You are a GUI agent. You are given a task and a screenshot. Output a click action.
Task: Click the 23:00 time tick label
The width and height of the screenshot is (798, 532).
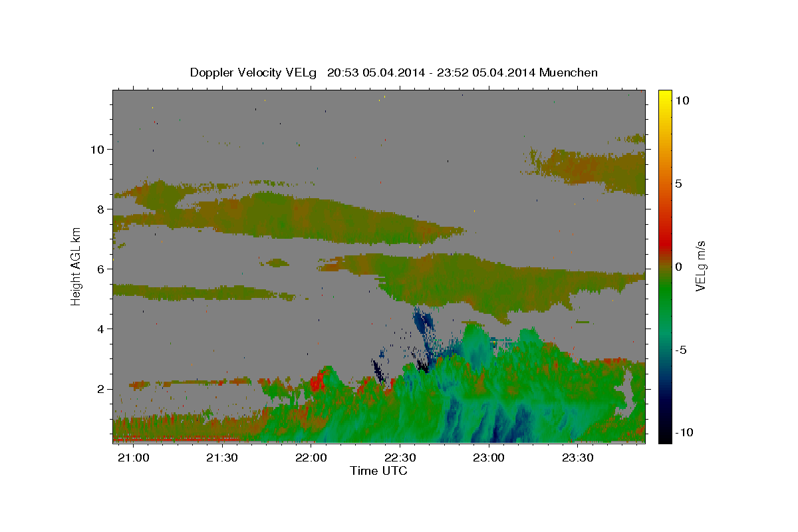pos(489,458)
